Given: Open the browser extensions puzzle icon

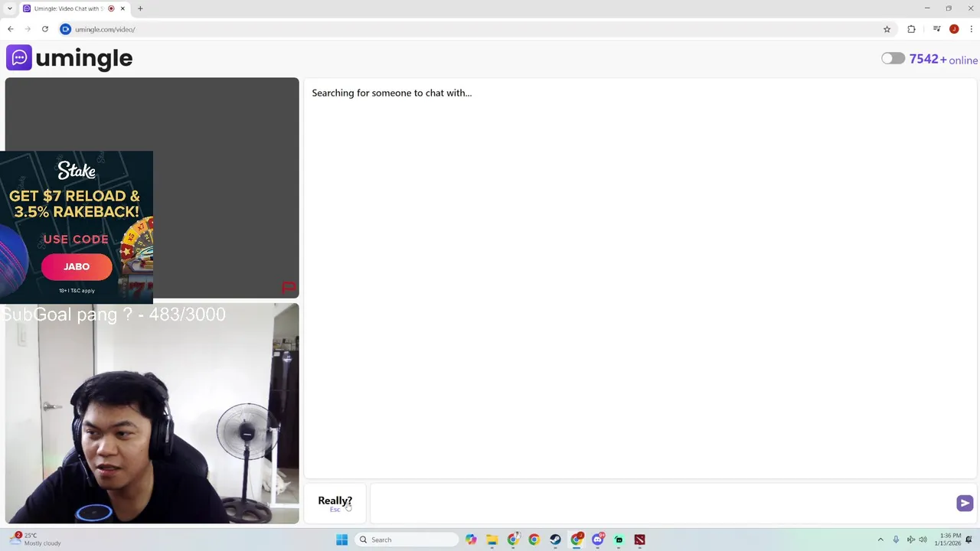Looking at the screenshot, I should 911,29.
